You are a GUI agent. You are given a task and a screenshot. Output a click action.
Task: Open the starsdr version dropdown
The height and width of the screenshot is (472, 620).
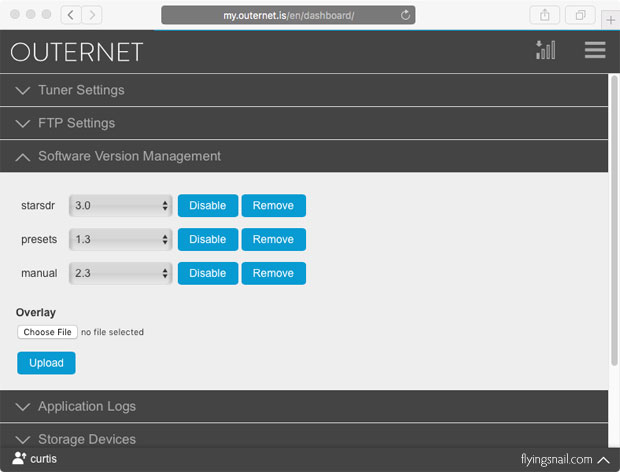pos(121,206)
